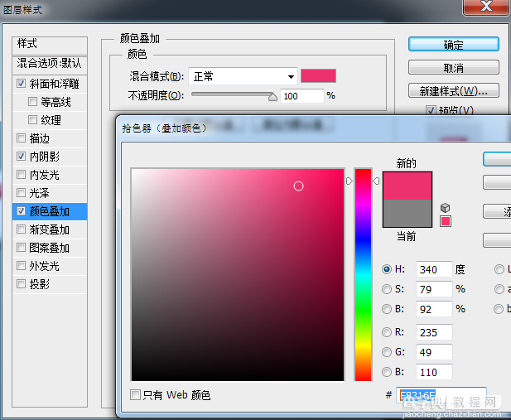This screenshot has height=420, width=511.
Task: Enable the 渐变叠加 checkbox
Action: 22,229
